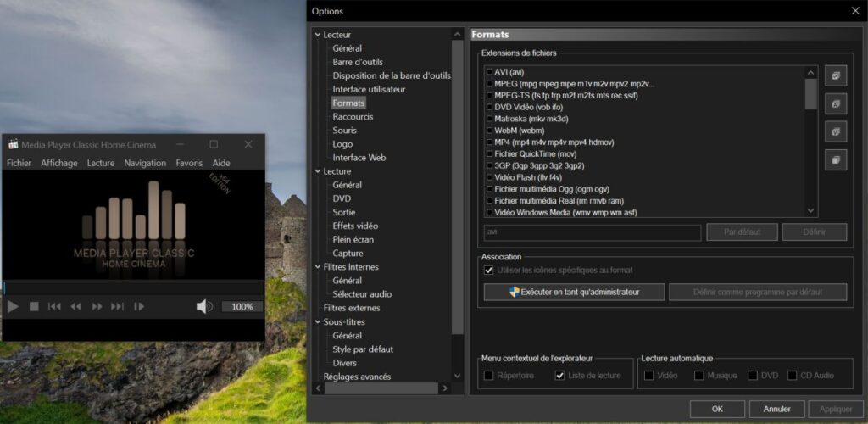Image resolution: width=868 pixels, height=424 pixels.
Task: Collapse the Lecteur tree section
Action: tap(318, 35)
